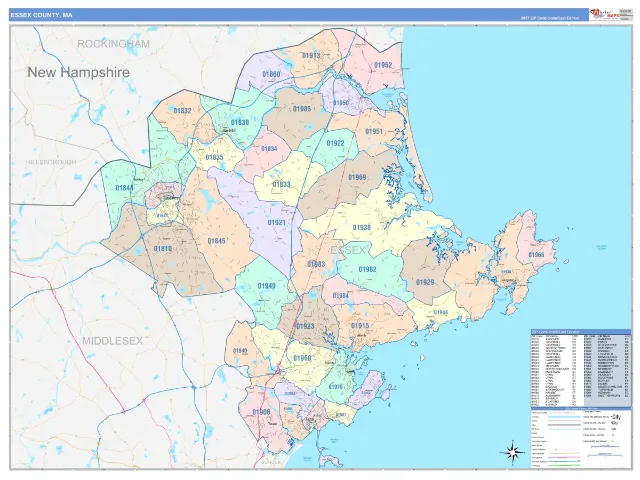Image resolution: width=640 pixels, height=480 pixels.
Task: Click ZIP code label 01966
Action: (536, 255)
